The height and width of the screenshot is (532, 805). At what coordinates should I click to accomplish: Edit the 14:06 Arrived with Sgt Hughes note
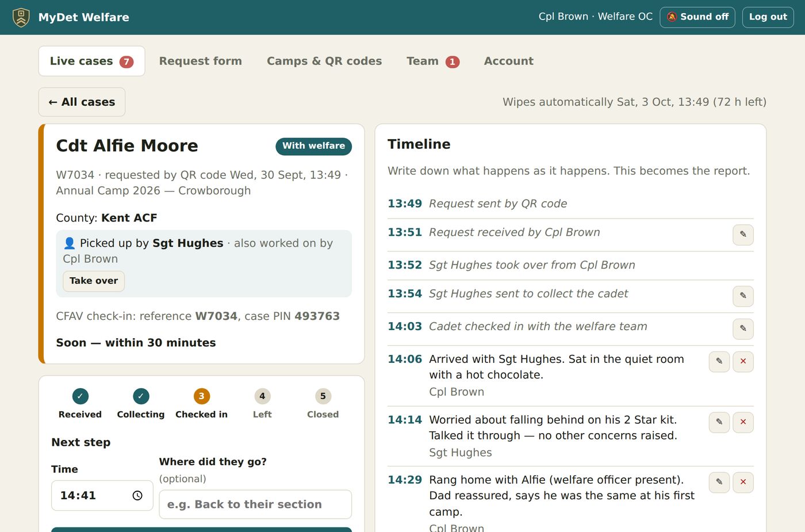pyautogui.click(x=719, y=362)
